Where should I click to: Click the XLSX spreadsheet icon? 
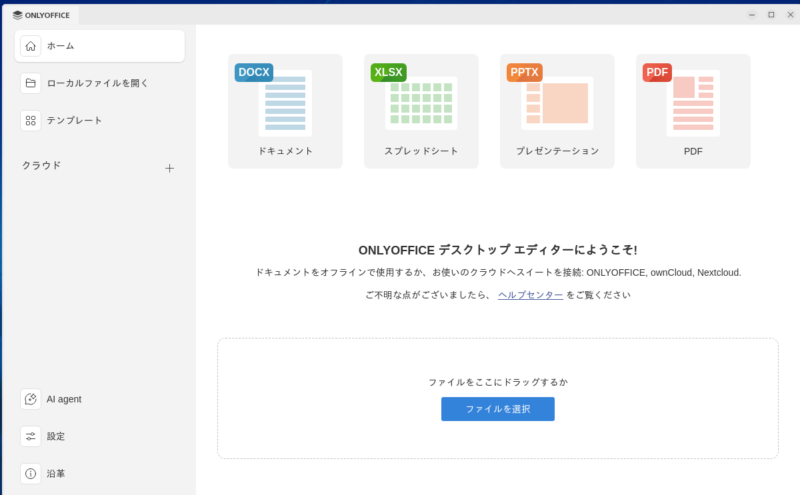421,101
